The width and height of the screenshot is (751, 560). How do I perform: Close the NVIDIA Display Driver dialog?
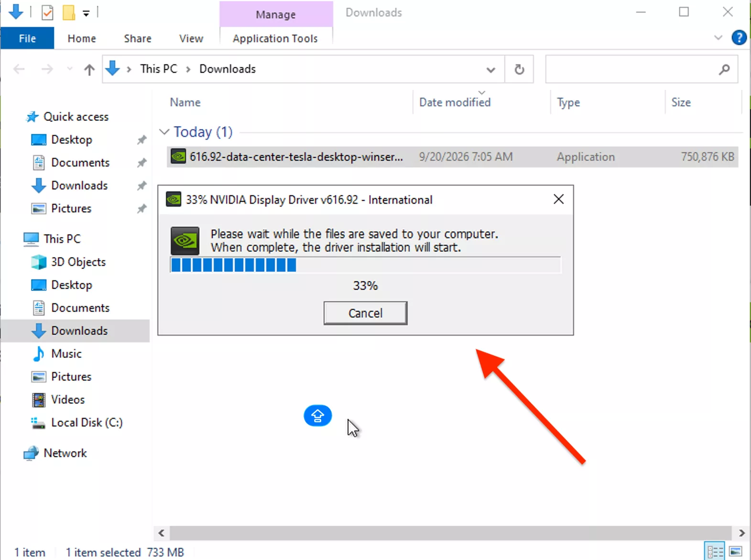pyautogui.click(x=558, y=199)
